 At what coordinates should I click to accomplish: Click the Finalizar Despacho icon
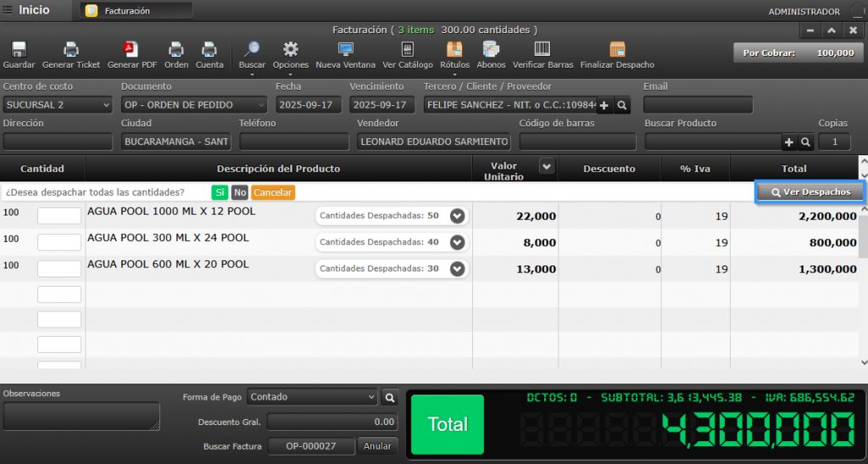tap(617, 50)
